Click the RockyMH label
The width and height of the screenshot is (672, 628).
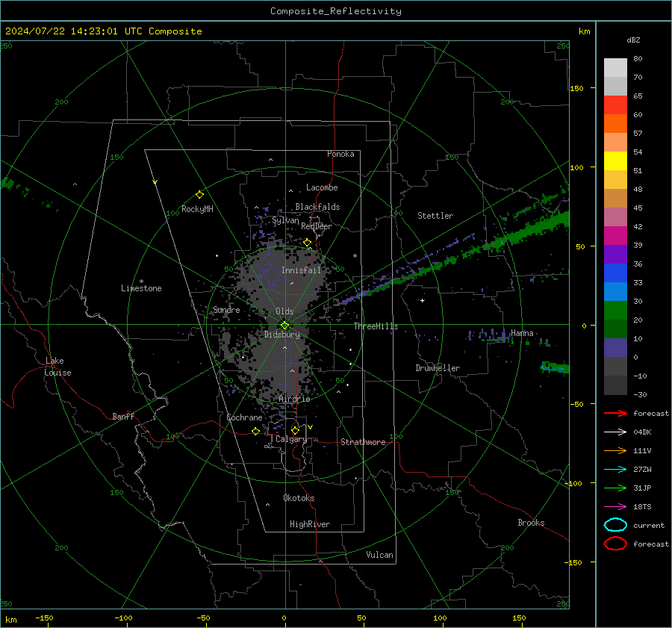[x=197, y=209]
